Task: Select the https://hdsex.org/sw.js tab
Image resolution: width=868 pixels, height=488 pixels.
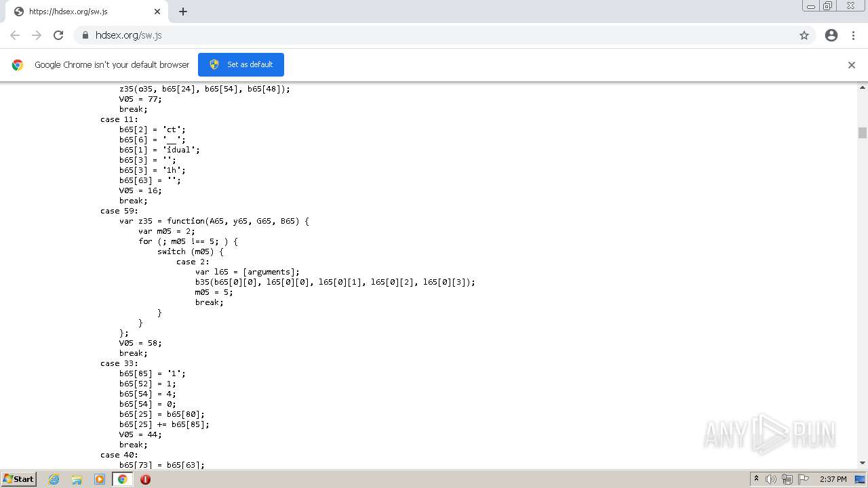Action: coord(87,12)
